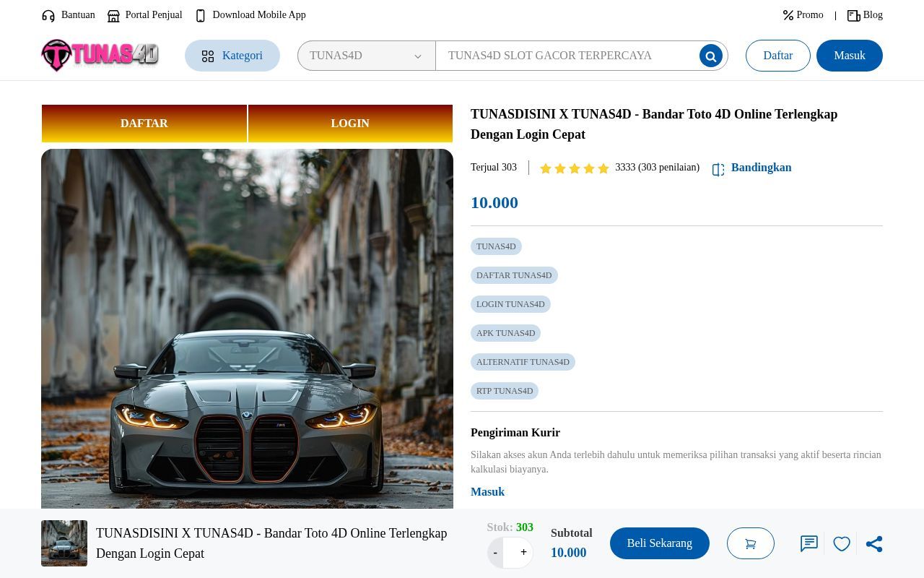Viewport: 924px width, 578px height.
Task: Click the Subtotal 10.000 value
Action: point(569,553)
